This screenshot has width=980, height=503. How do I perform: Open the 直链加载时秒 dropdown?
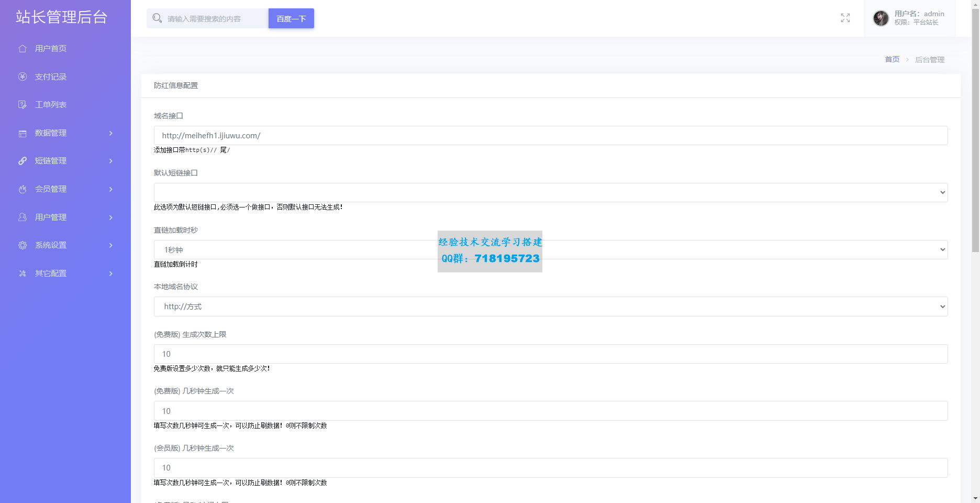550,250
